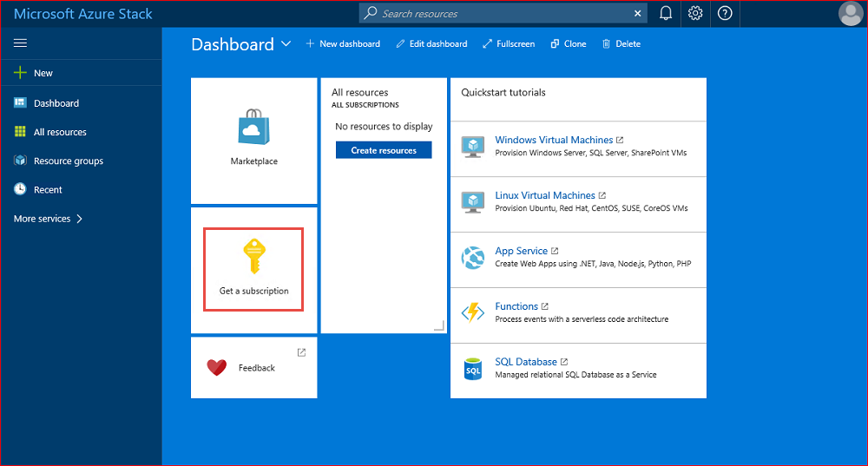Viewport: 868px width, 466px height.
Task: Click the yellow key subscription icon
Action: 254,256
